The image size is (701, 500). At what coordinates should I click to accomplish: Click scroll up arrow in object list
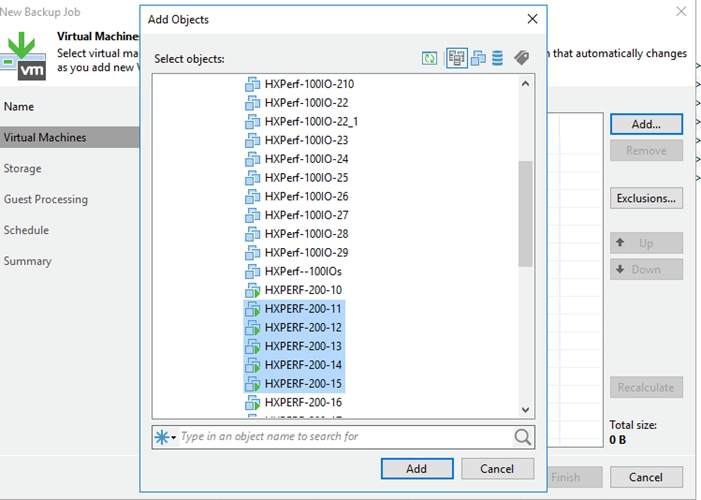[x=525, y=84]
